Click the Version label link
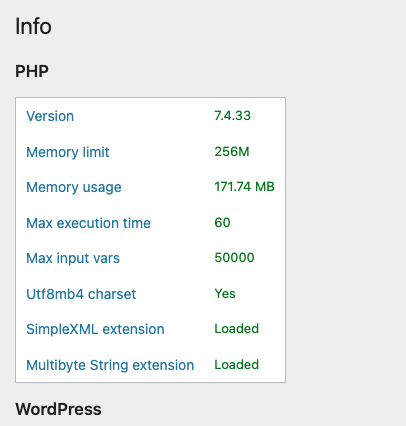Viewport: 406px width, 426px height. point(50,116)
